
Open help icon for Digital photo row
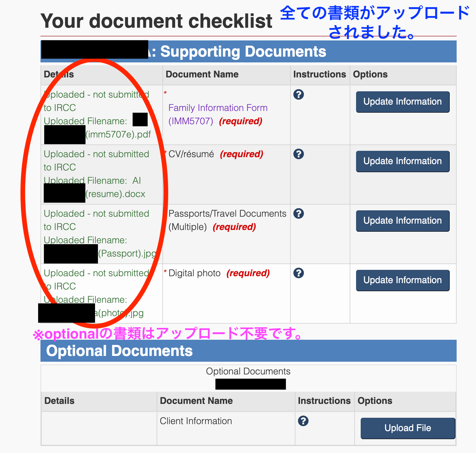tap(299, 273)
